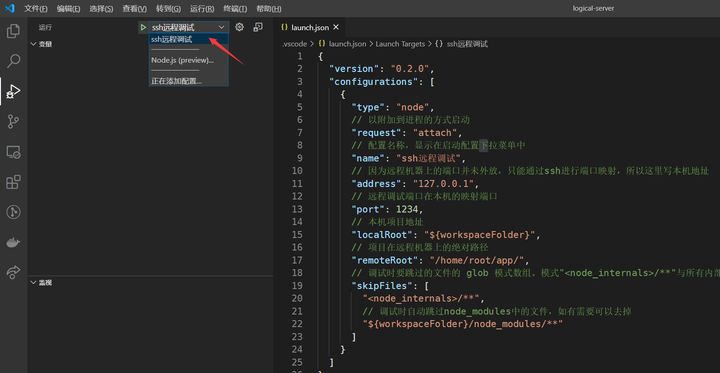Image resolution: width=720 pixels, height=373 pixels.
Task: Open the 运行(R) menu
Action: [x=202, y=9]
